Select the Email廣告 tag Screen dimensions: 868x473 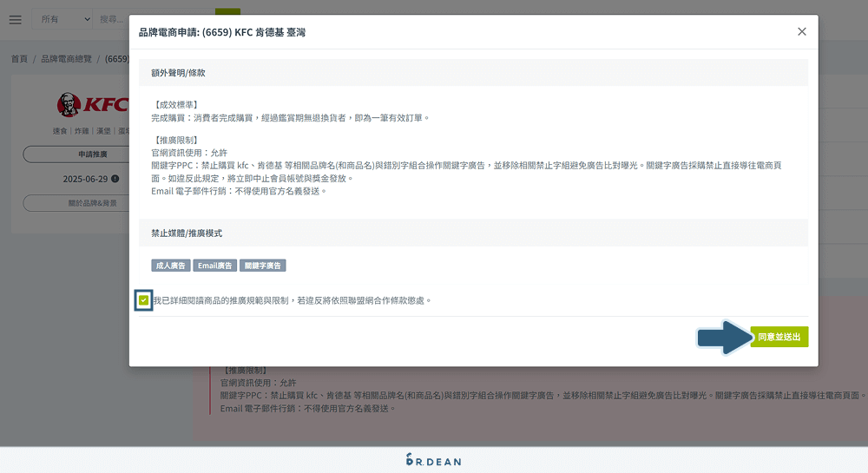pos(214,266)
